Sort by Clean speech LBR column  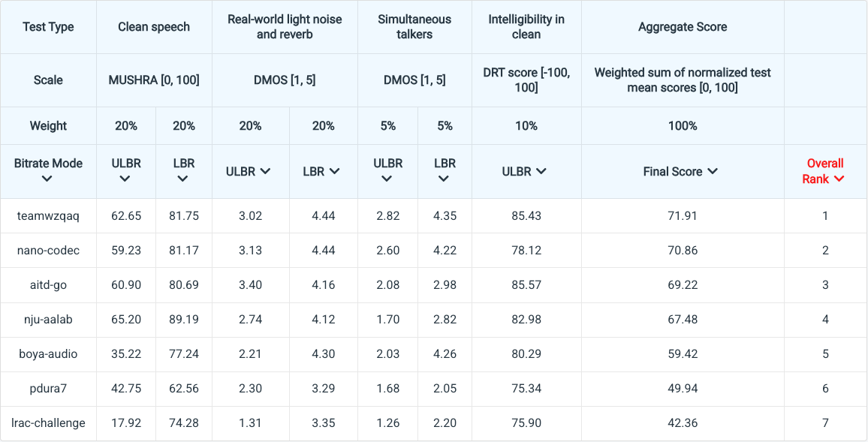pyautogui.click(x=183, y=179)
